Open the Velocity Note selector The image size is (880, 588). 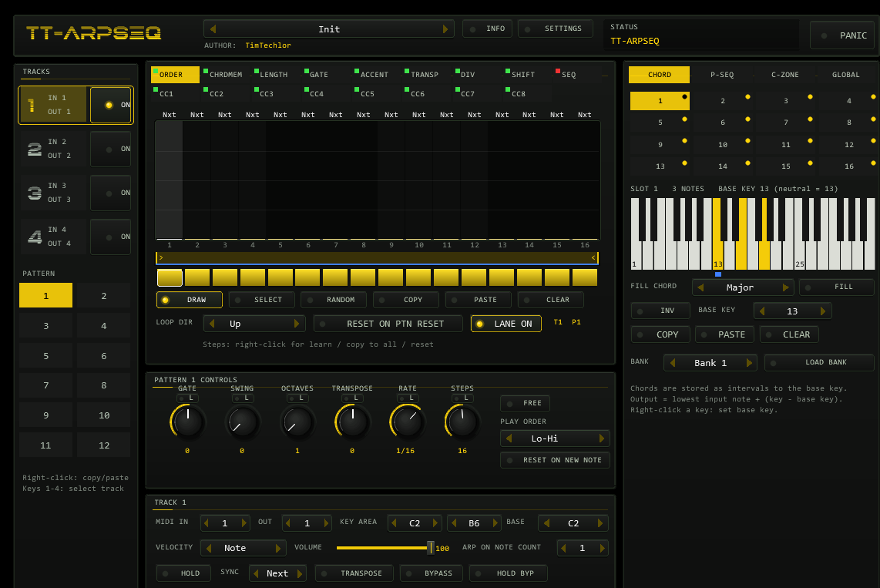tap(244, 548)
